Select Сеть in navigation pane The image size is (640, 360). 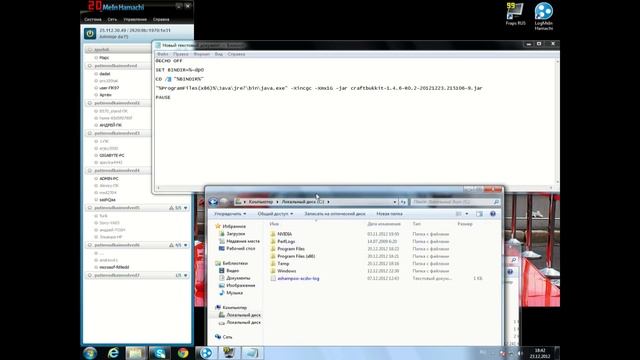click(x=227, y=337)
